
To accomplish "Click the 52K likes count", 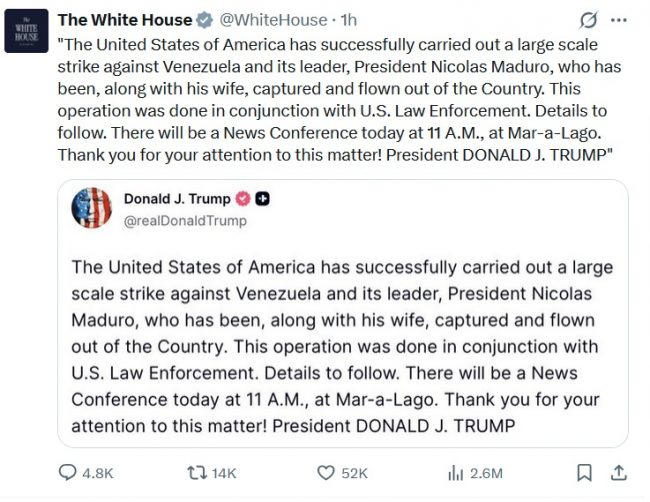I will point(355,473).
